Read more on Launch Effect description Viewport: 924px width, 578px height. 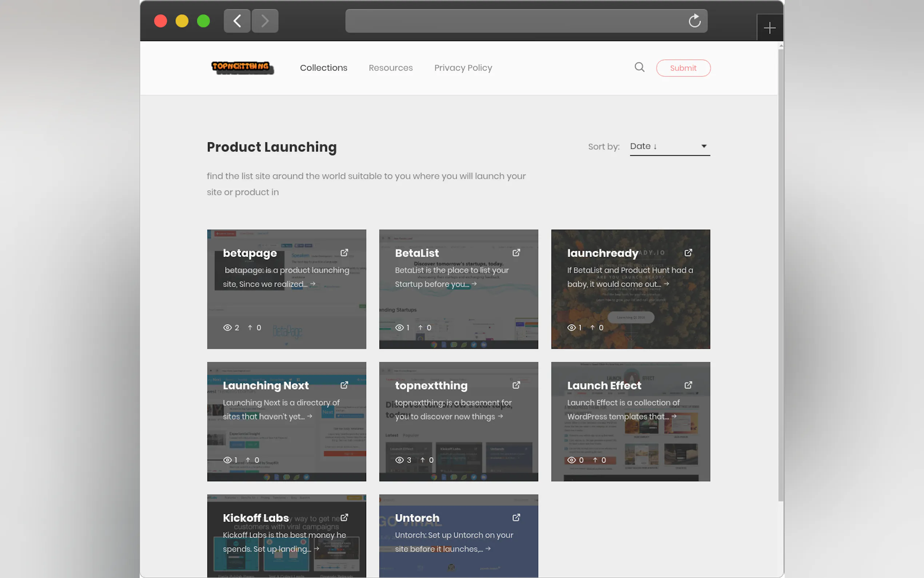(x=623, y=409)
